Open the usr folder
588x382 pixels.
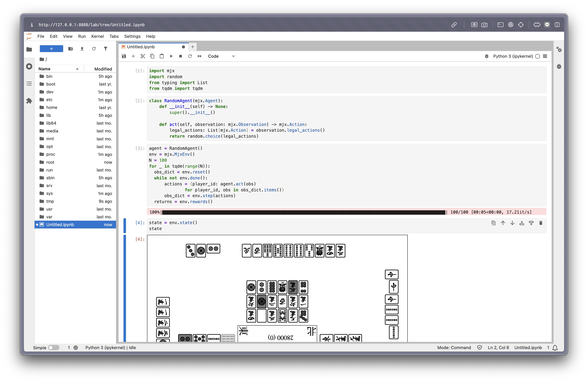pyautogui.click(x=75, y=209)
